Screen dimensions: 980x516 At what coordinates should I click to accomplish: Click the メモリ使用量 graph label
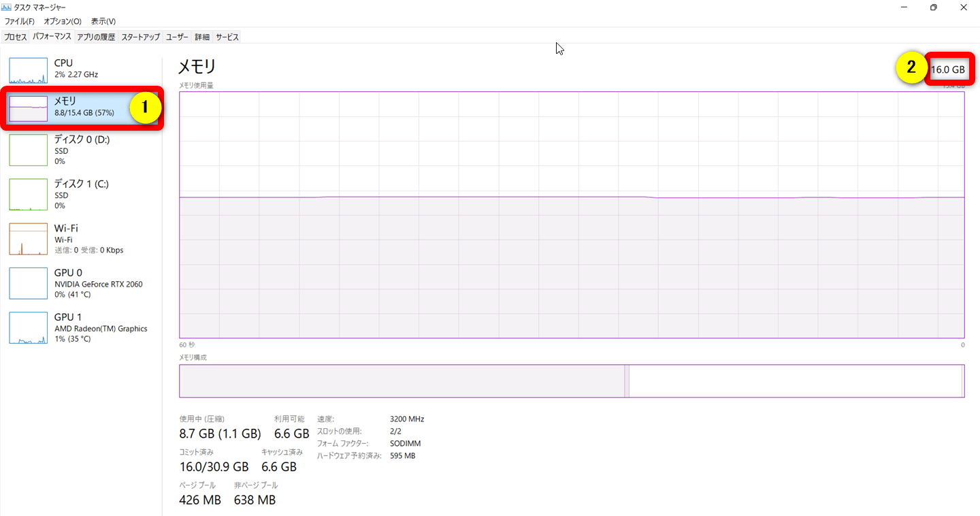pyautogui.click(x=196, y=85)
